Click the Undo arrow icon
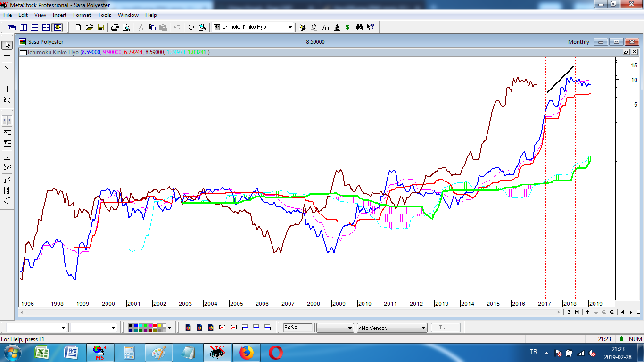This screenshot has width=644, height=362. coord(177,27)
